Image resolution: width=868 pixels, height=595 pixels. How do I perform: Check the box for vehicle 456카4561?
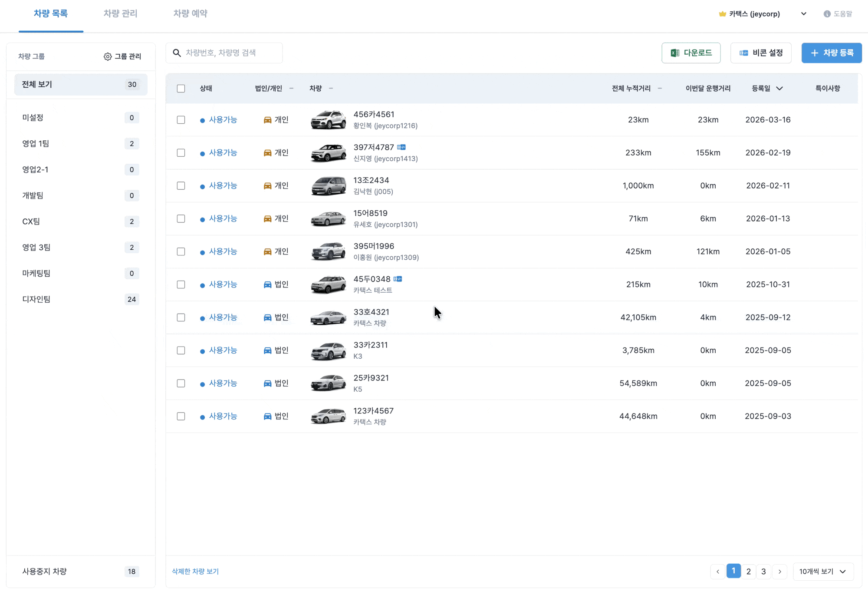(181, 120)
